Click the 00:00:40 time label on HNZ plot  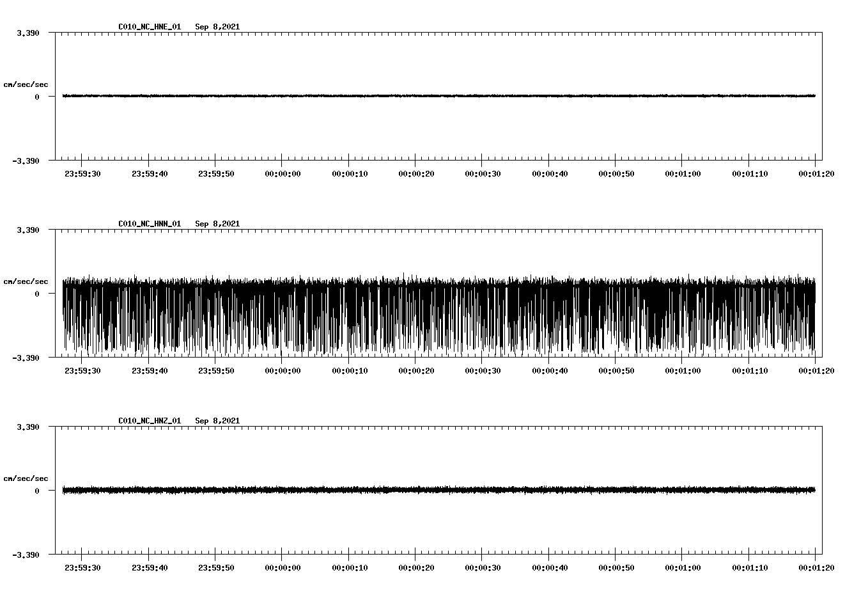550,567
